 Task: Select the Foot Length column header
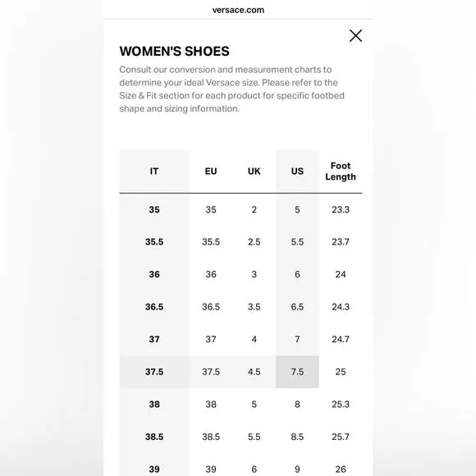(x=341, y=172)
